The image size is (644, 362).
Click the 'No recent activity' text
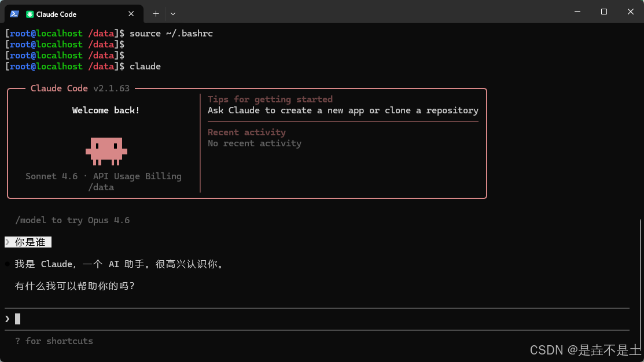254,143
